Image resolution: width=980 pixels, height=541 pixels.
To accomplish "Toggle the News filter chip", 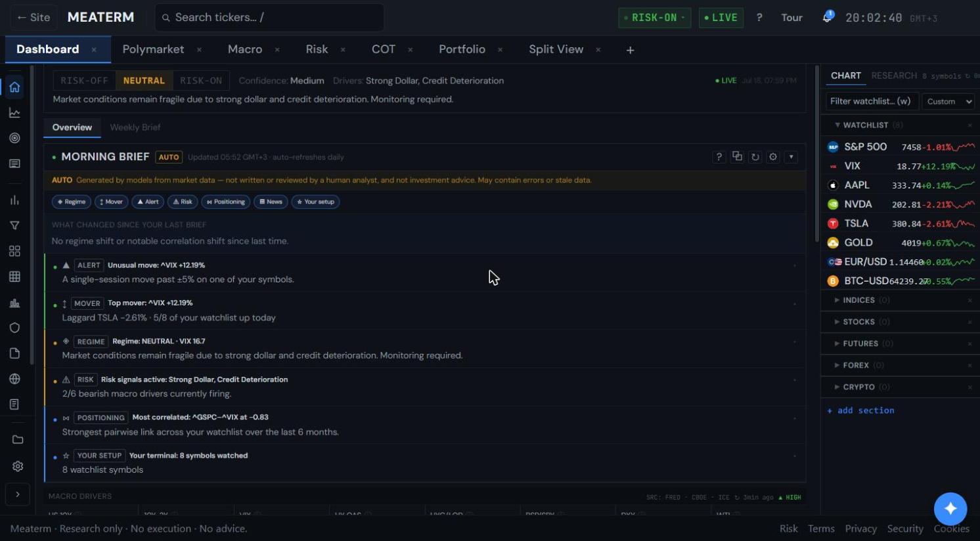I will 271,202.
